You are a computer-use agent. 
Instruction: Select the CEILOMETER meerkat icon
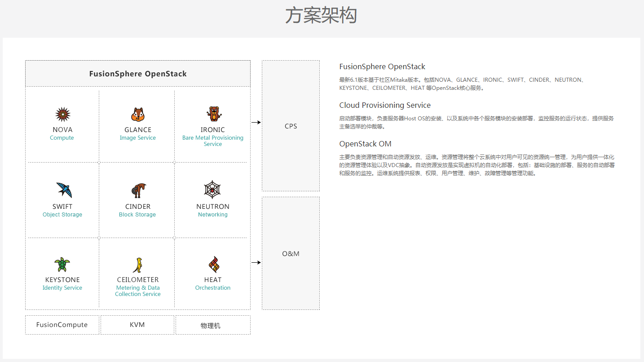(137, 265)
